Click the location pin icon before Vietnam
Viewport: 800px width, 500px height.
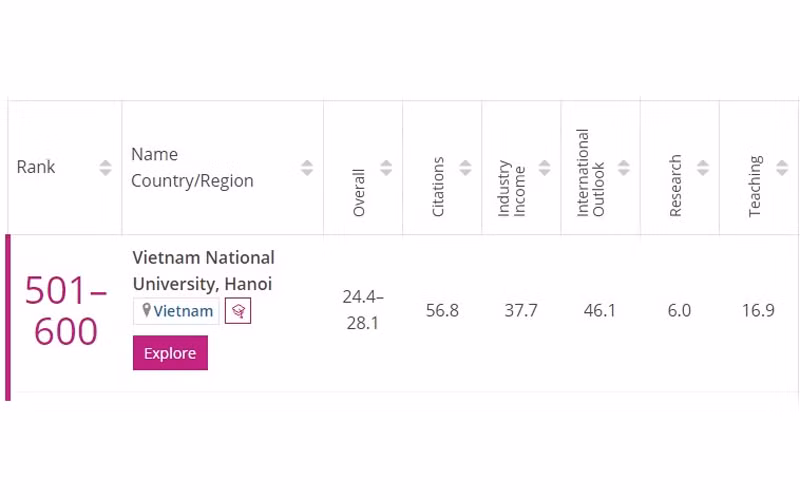[x=146, y=311]
